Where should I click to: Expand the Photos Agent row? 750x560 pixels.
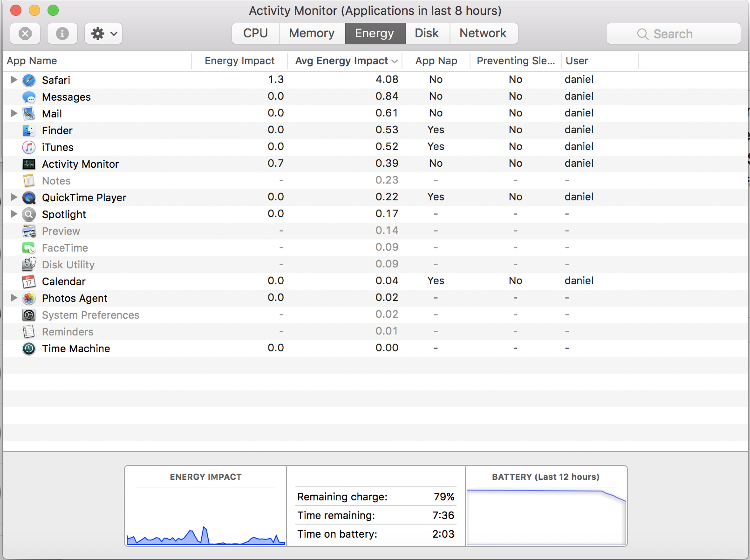[x=14, y=298]
